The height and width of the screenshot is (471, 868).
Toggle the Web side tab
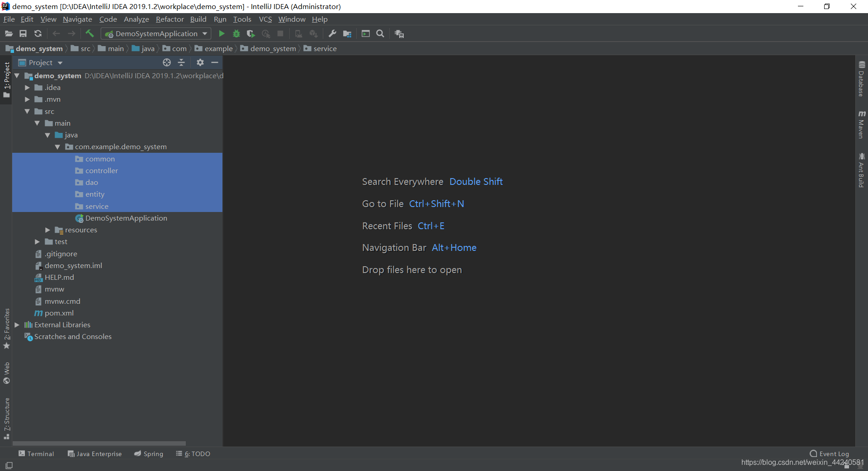7,373
